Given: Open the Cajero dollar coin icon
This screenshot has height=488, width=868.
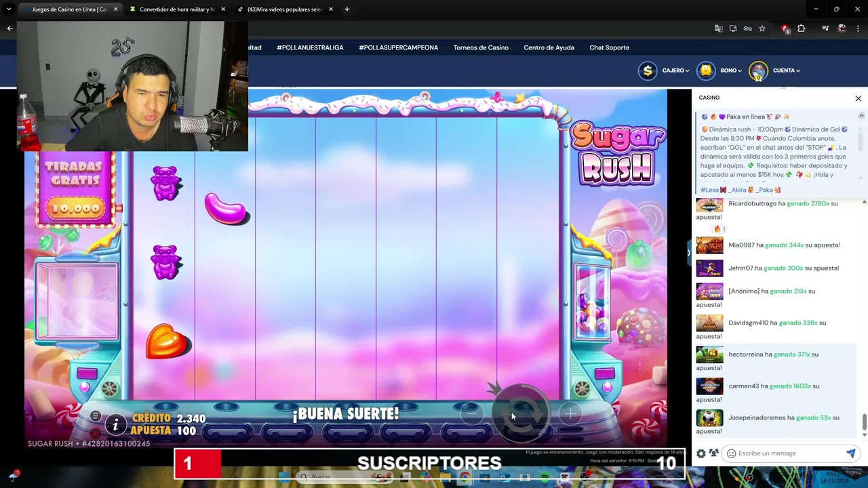Looking at the screenshot, I should coord(648,70).
